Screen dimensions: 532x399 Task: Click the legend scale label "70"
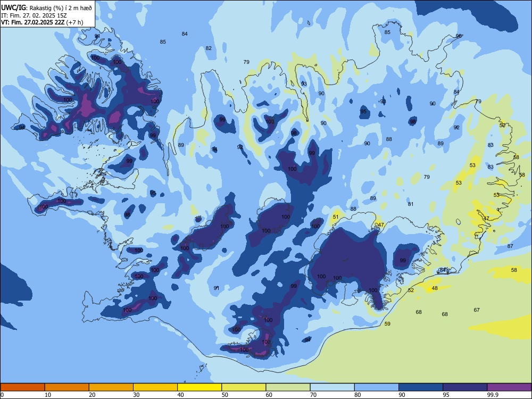click(x=313, y=395)
